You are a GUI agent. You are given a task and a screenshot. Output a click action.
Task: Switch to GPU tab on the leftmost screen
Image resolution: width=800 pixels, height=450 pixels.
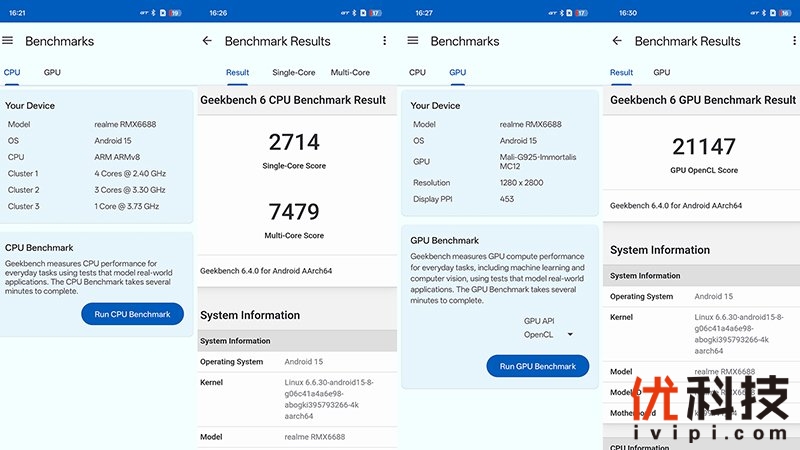52,72
